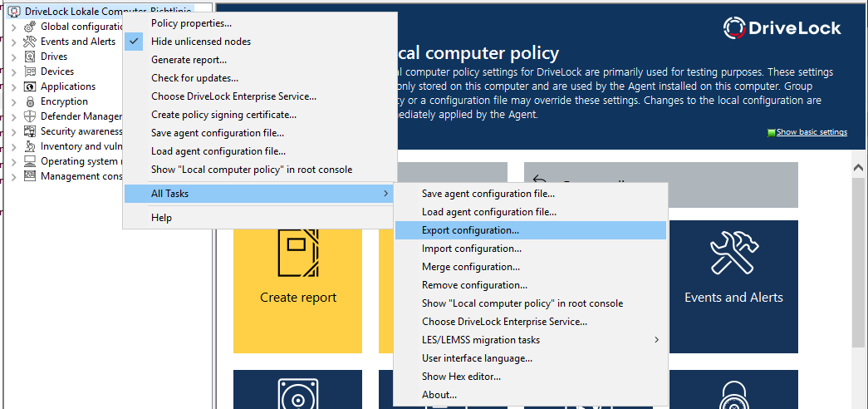
Task: Expand the Defender Management tree node
Action: coord(14,116)
